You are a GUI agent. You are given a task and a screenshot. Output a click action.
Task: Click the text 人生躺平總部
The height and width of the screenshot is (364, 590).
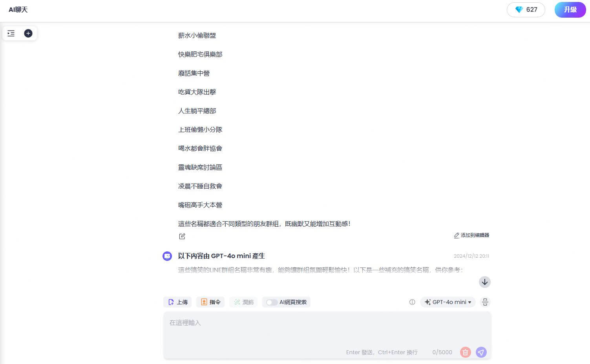click(197, 111)
